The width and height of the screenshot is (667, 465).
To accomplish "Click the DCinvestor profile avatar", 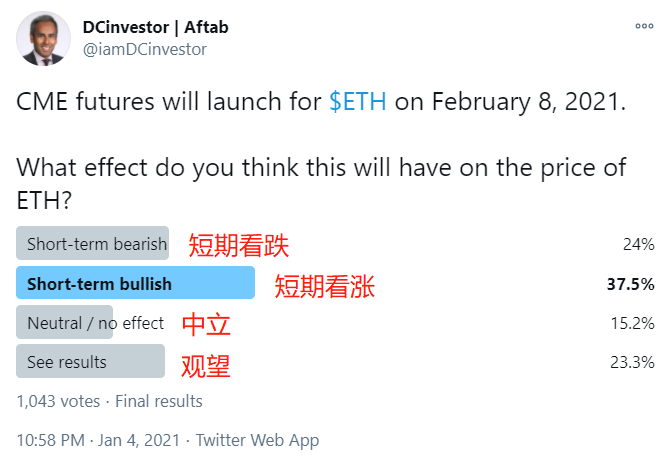I will [43, 39].
